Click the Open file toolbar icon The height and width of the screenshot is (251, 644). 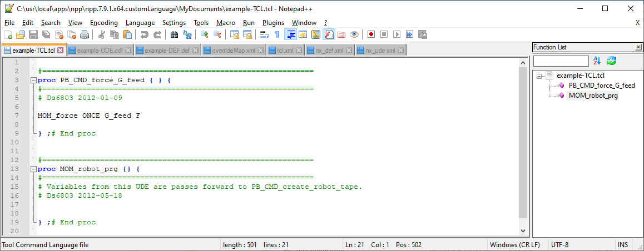pos(21,34)
